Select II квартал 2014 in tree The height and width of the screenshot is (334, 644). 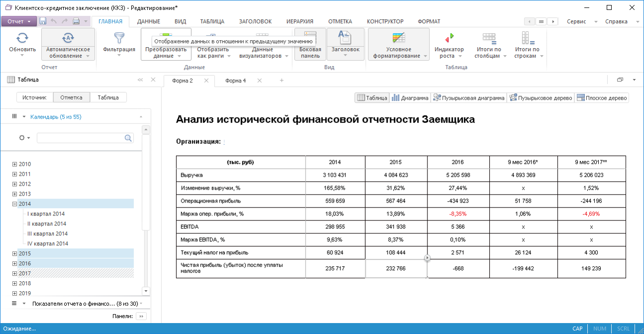point(47,224)
